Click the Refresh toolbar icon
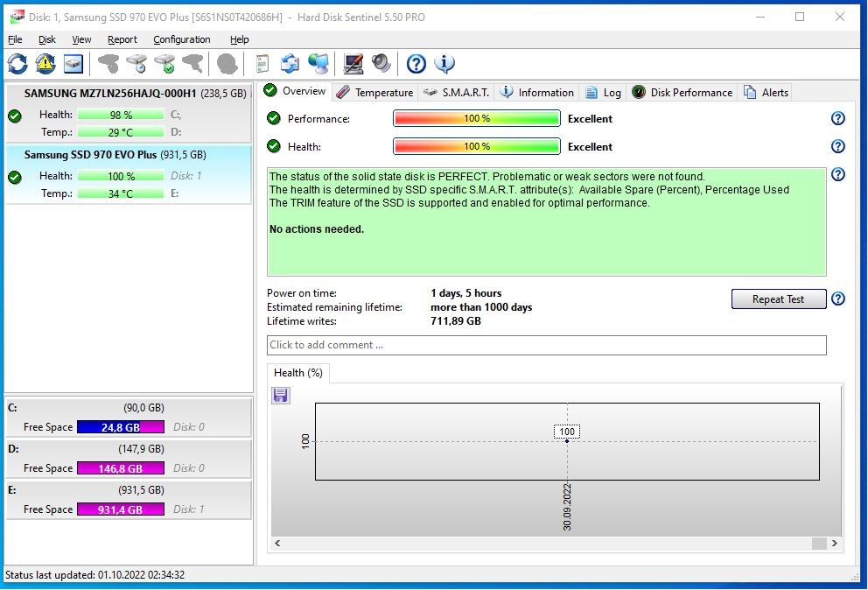 [x=17, y=64]
